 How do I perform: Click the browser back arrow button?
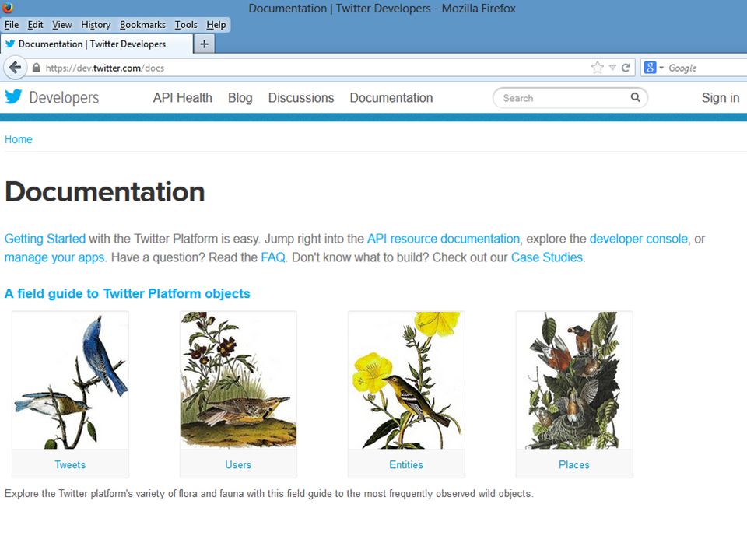coord(15,68)
